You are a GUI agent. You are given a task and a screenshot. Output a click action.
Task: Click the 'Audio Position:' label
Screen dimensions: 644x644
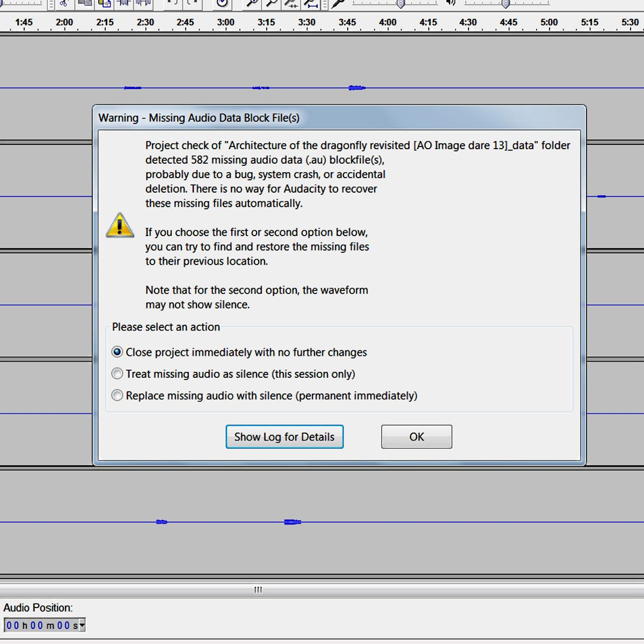coord(38,608)
